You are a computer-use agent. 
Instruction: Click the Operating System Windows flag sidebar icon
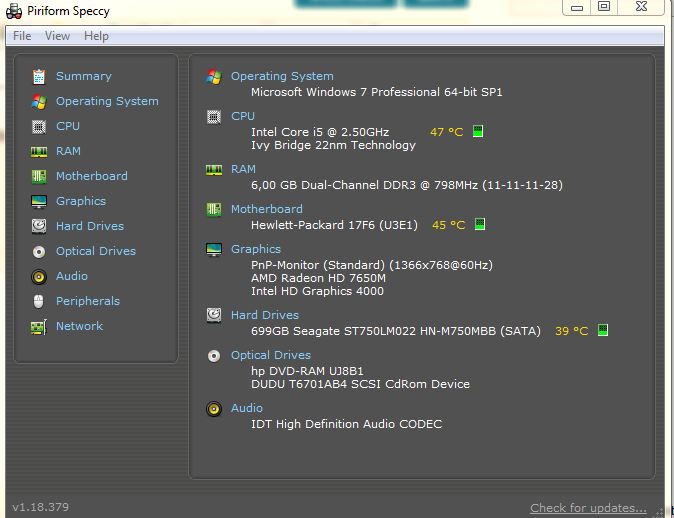coord(39,101)
